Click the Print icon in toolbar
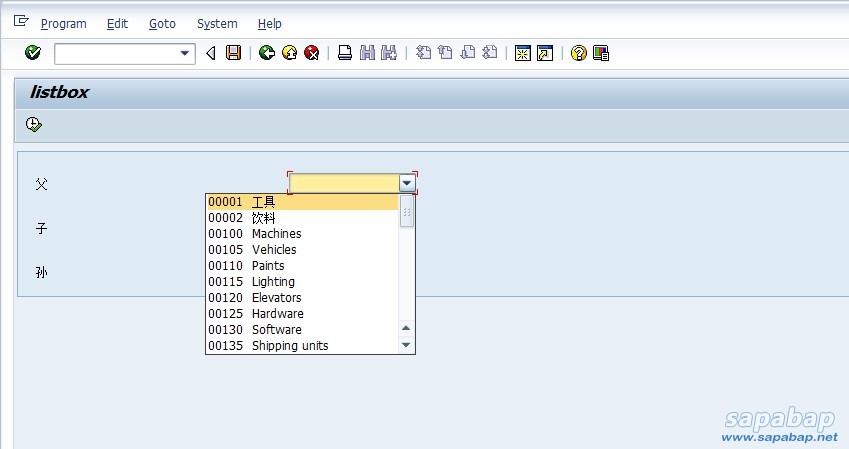 pyautogui.click(x=345, y=53)
